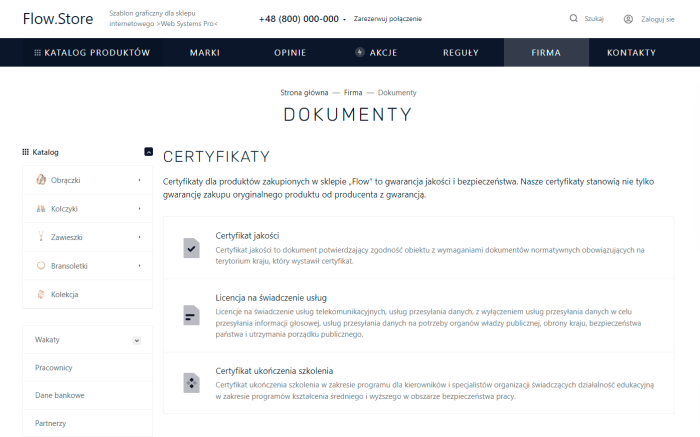Viewport: 700px width, 437px height.
Task: Open the phone number dropdown arrow
Action: point(344,19)
